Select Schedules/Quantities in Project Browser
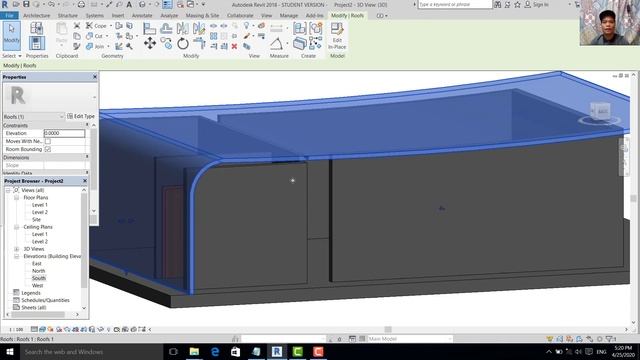Screen dimensions: 640x360 (x=45, y=300)
